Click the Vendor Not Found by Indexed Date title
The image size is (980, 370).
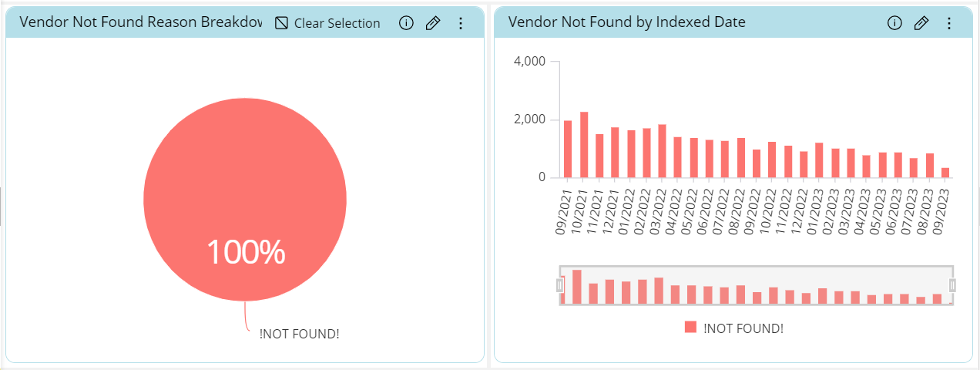click(627, 22)
